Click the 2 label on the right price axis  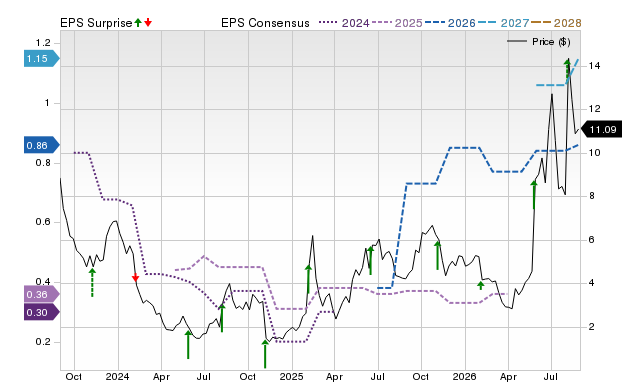point(592,326)
